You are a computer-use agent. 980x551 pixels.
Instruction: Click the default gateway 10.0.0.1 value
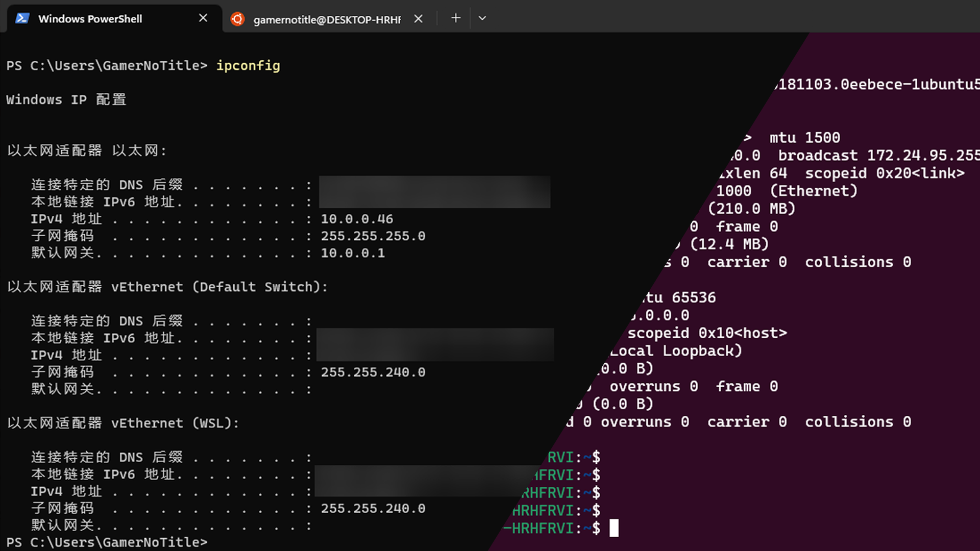tap(353, 253)
